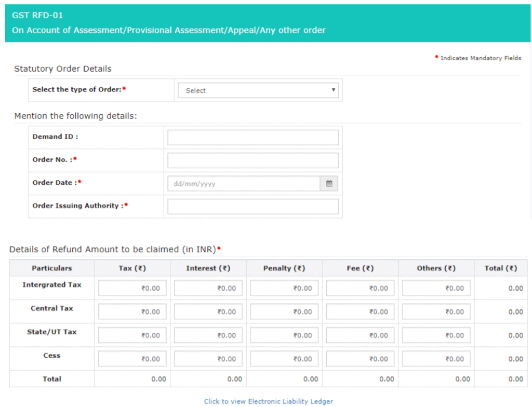Edit the Integrated Tax Others amount field
Screen dimensions: 532x407
coord(436,288)
